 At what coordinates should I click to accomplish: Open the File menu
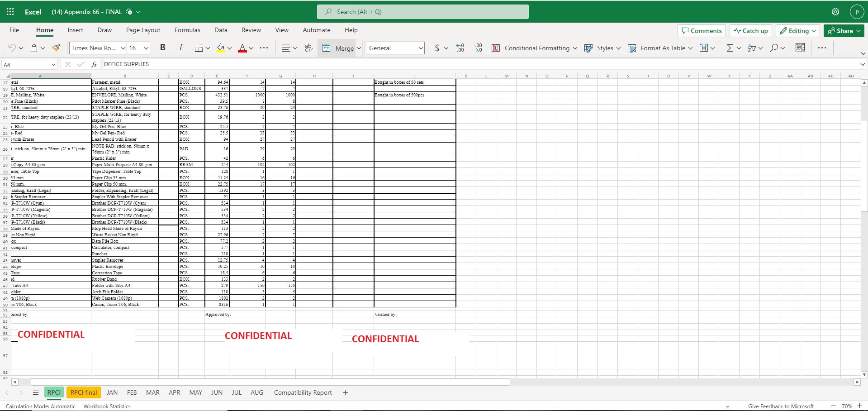point(14,30)
